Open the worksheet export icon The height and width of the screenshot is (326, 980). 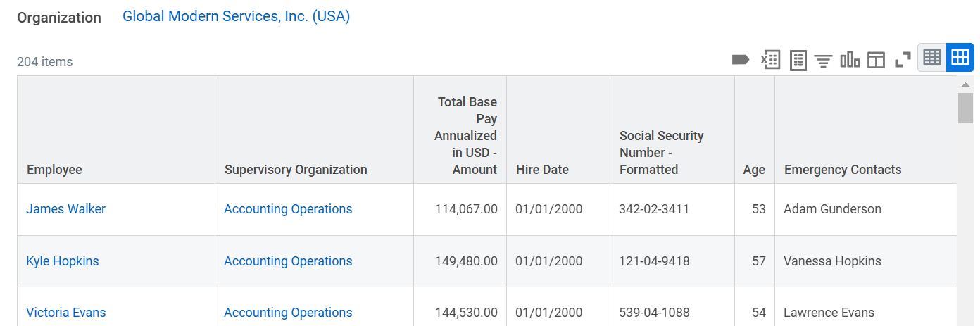tap(798, 60)
